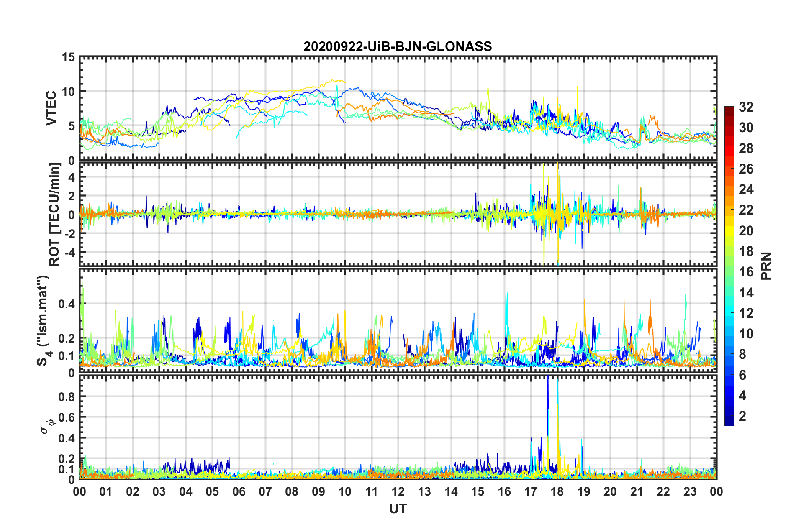This screenshot has height=532, width=796.
Task: Click colorbar tick label 12
Action: [746, 313]
